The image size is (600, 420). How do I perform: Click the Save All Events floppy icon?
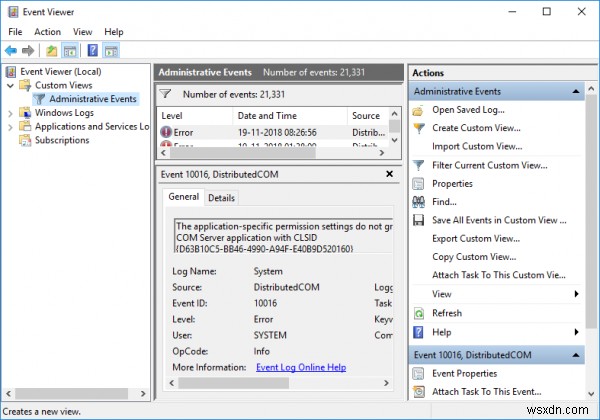click(x=418, y=220)
